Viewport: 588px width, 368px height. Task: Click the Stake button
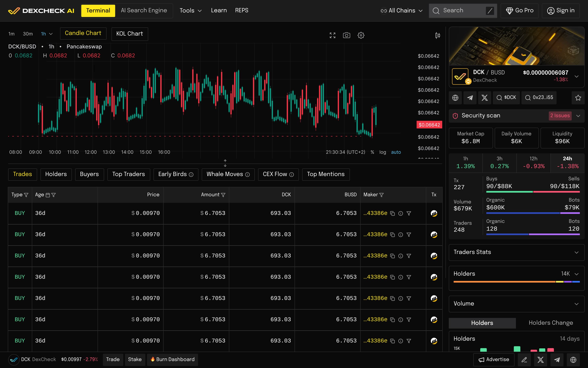coord(135,359)
